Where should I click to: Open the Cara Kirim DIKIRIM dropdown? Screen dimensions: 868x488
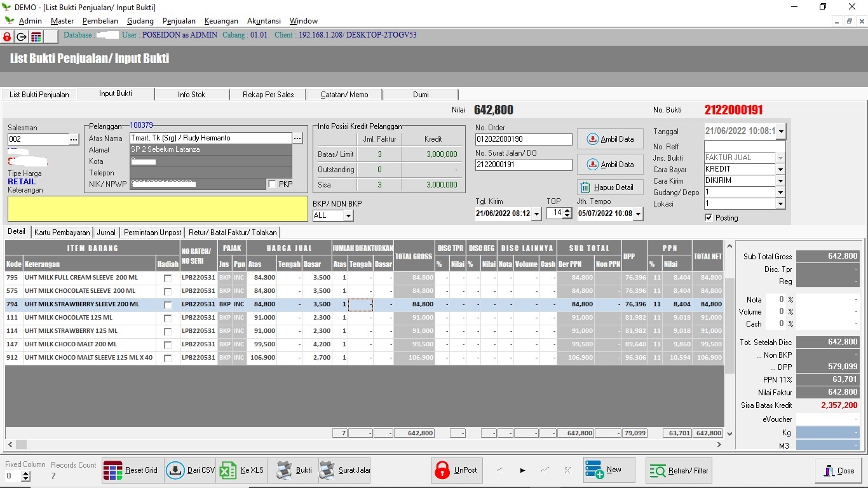pos(780,181)
